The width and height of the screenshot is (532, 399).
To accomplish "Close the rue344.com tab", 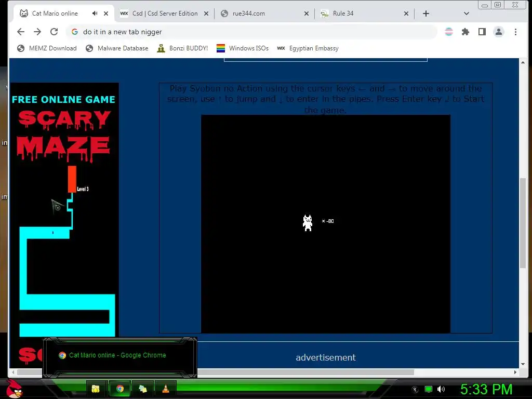I will click(x=307, y=14).
